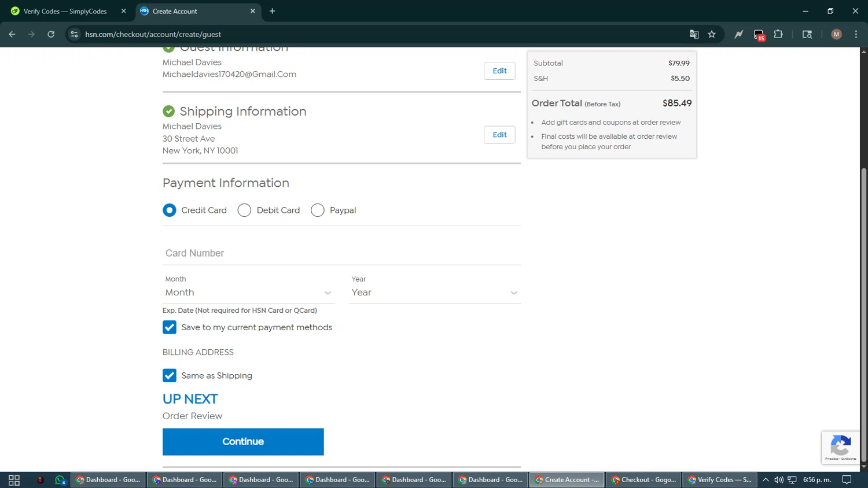This screenshot has height=488, width=868.
Task: Open the Windows Task View icon
Action: click(14, 480)
